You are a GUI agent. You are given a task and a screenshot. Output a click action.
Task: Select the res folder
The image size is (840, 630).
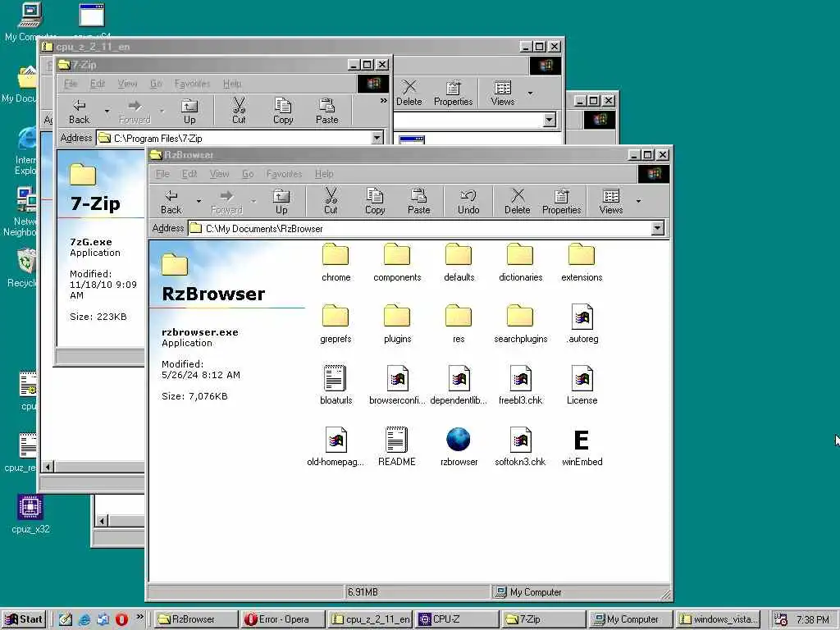coord(459,323)
